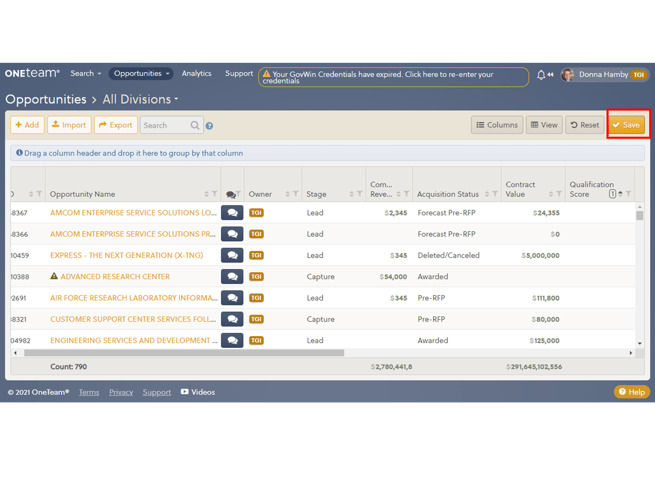
Task: Open AMCOM ENTERPRISE SERVICE SOLUTIONS LO... opportunity
Action: pyautogui.click(x=133, y=213)
